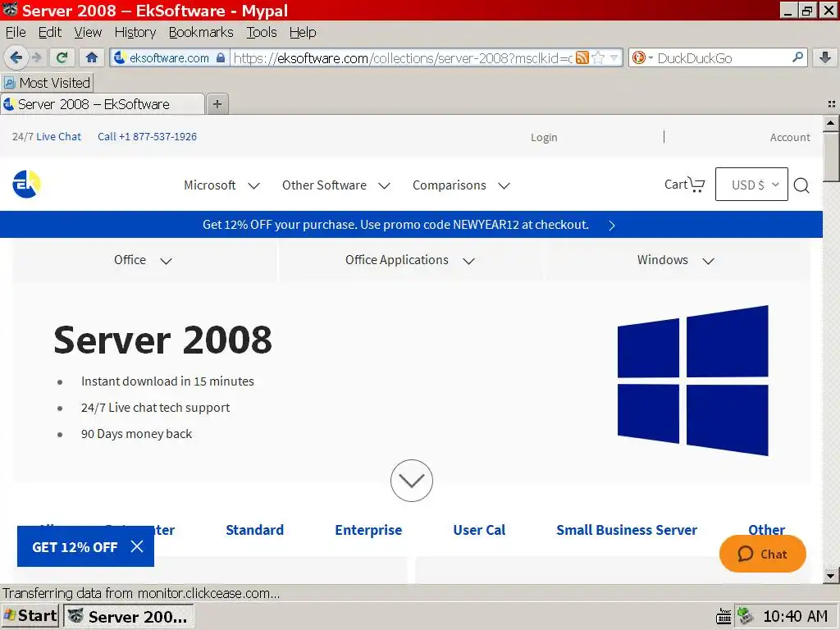This screenshot has height=630, width=840.
Task: Click promo banner right arrow
Action: [x=612, y=225]
